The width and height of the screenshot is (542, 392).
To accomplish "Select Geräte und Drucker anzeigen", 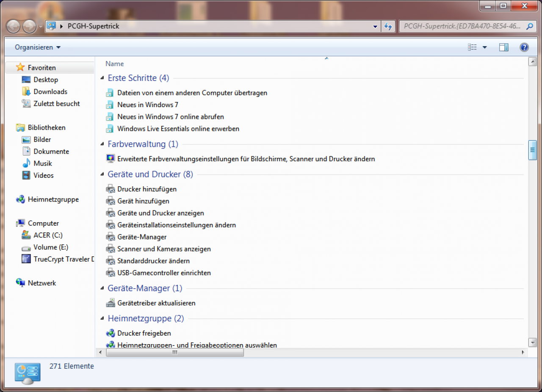I will click(x=160, y=213).
